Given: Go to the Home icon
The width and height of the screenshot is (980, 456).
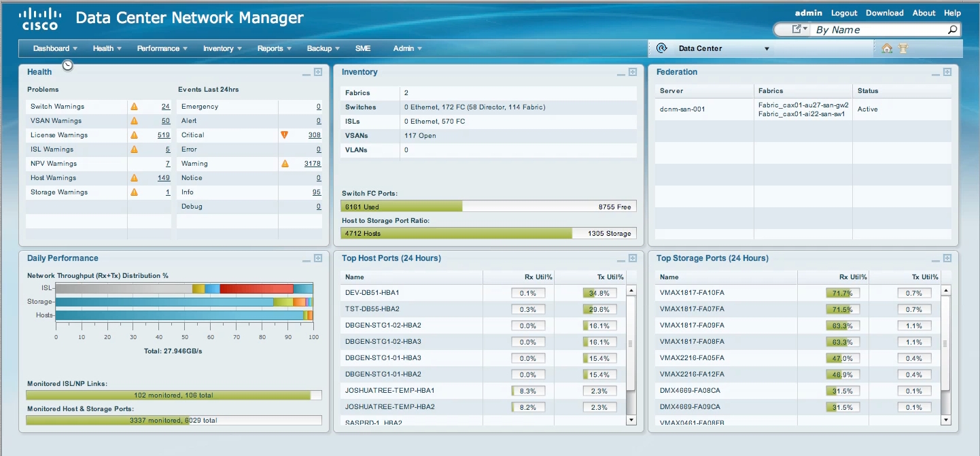Looking at the screenshot, I should (887, 48).
